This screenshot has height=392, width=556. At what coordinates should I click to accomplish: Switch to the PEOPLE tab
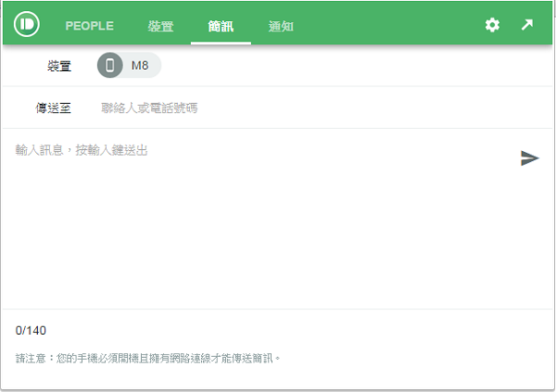pyautogui.click(x=89, y=26)
